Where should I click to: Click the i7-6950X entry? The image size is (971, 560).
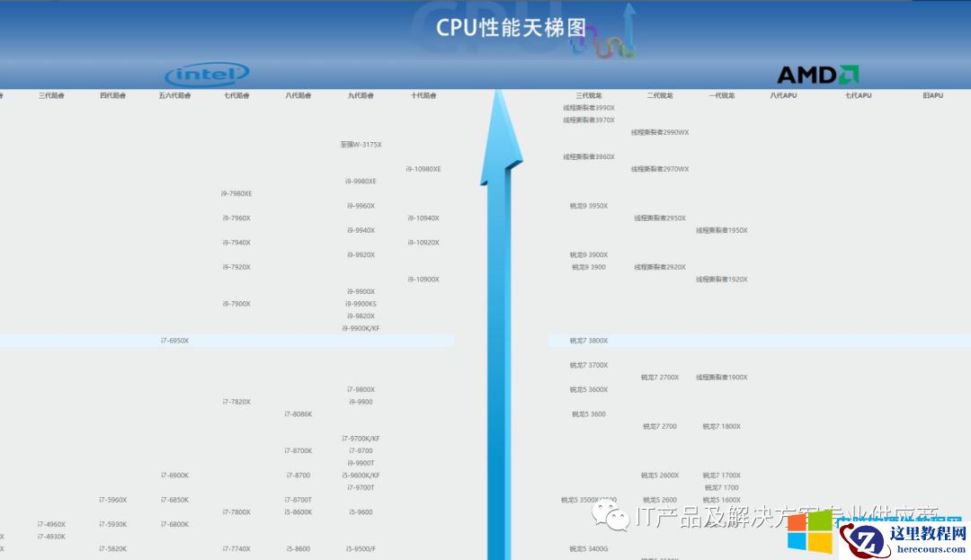pyautogui.click(x=174, y=341)
